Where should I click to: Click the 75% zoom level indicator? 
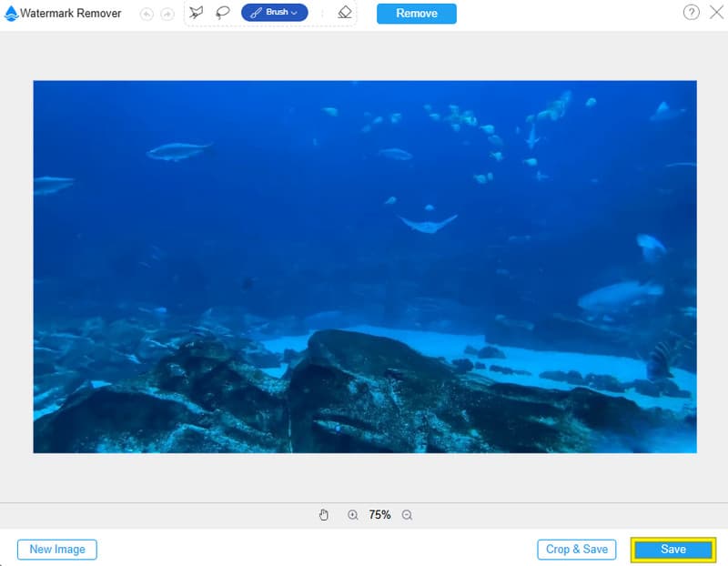point(379,515)
